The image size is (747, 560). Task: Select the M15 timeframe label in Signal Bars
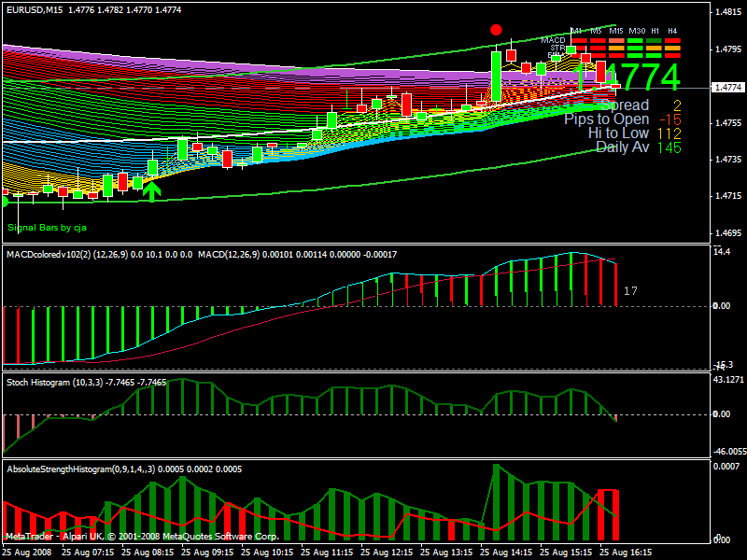[615, 31]
